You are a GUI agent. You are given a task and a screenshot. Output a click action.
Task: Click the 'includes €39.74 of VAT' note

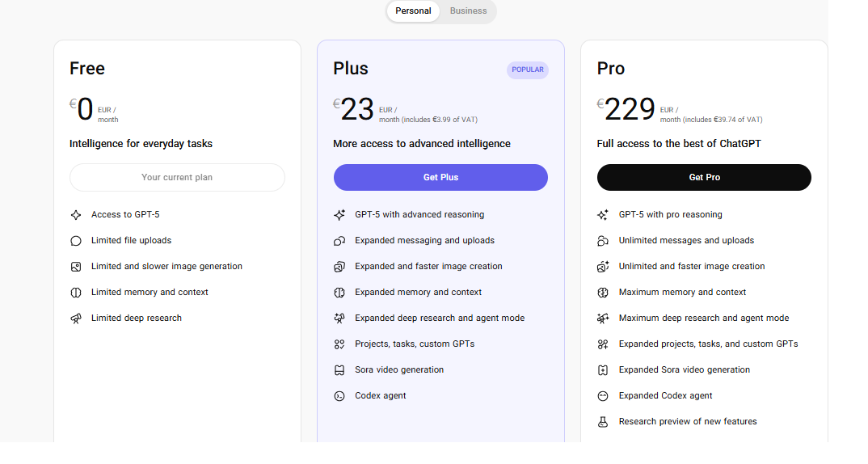click(723, 120)
